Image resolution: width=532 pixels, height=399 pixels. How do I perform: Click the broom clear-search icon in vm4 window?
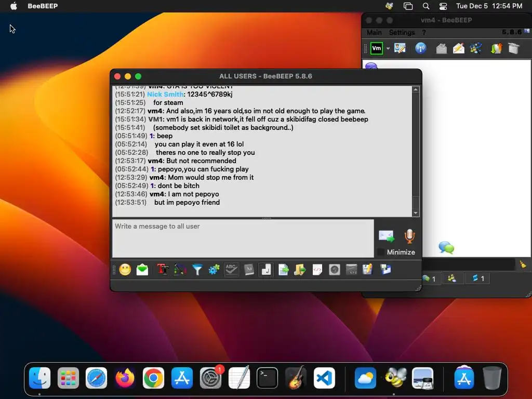523,264
